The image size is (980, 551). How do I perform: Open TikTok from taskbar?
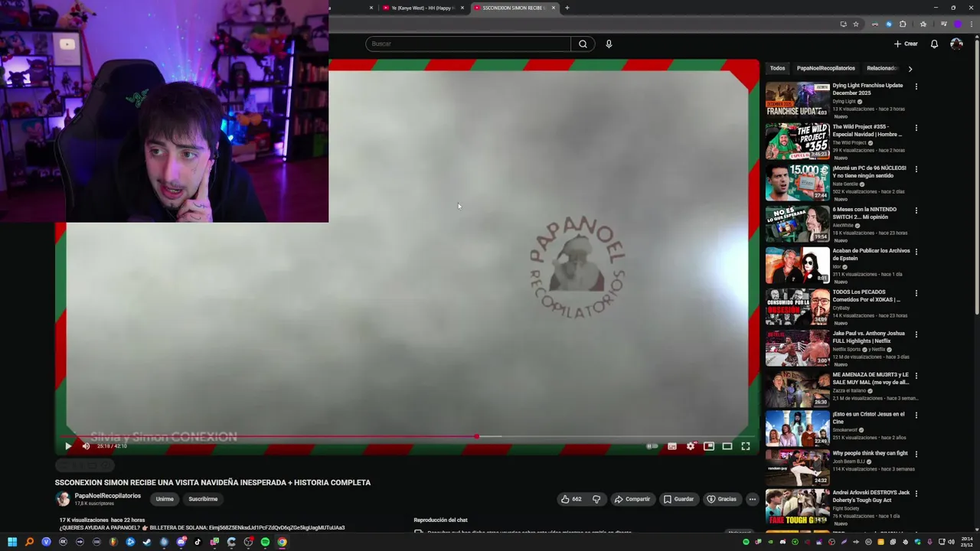point(198,542)
